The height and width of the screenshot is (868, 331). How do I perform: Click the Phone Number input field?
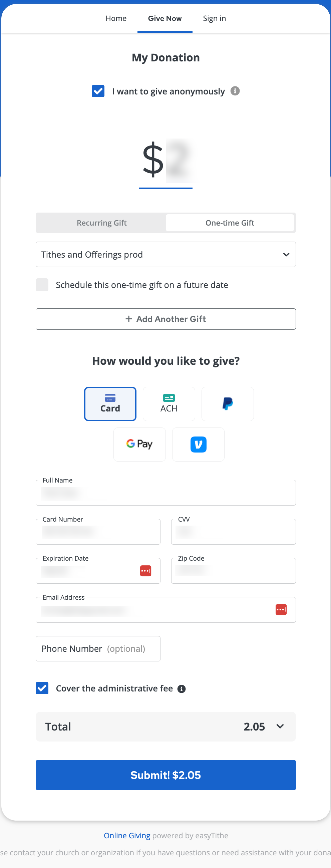[98, 649]
